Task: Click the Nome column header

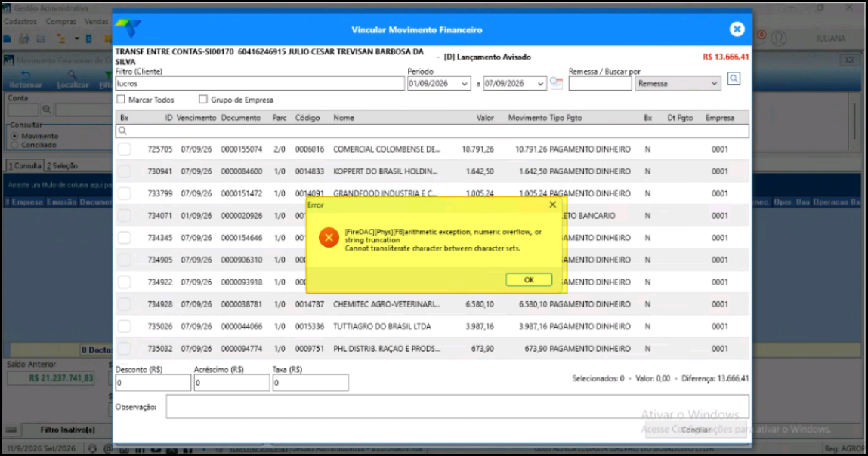Action: (x=343, y=118)
